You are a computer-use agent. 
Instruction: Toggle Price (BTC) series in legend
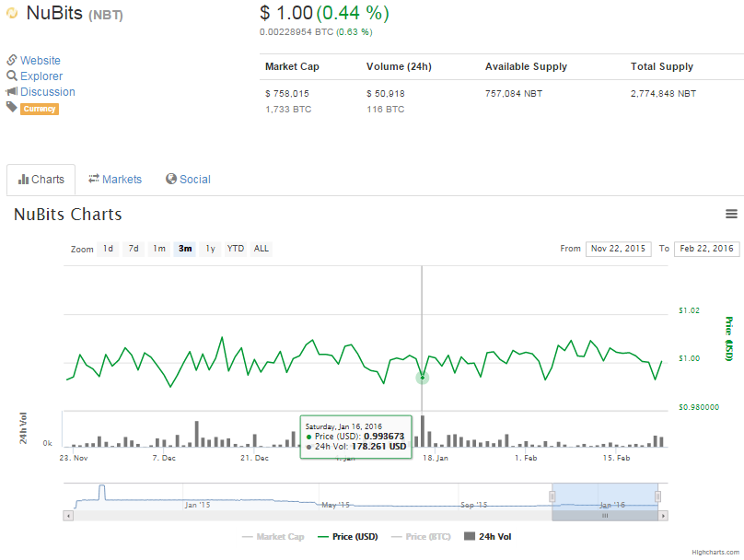tap(421, 537)
